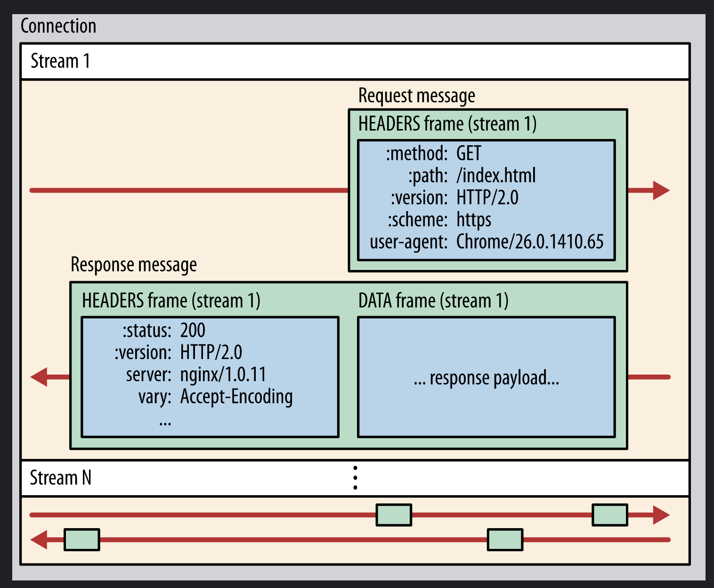Click the rightmost frame box on Stream N outgoing line
714x588 pixels.
point(610,515)
